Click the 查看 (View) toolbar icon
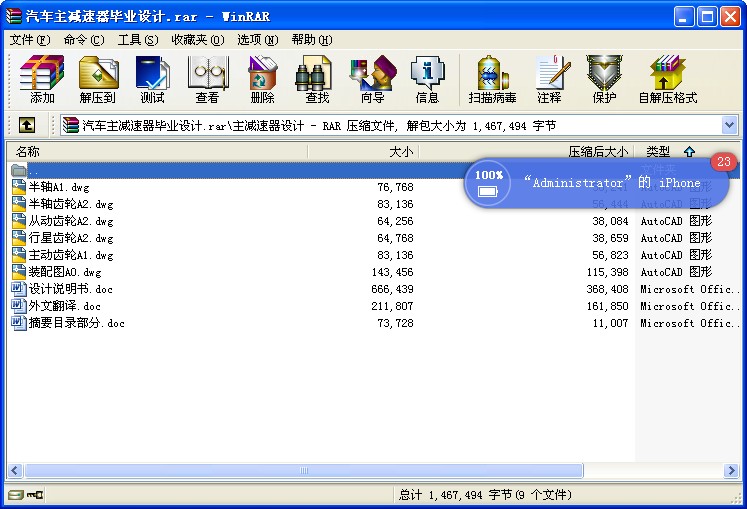Screen dimensions: 747x509 coord(208,79)
